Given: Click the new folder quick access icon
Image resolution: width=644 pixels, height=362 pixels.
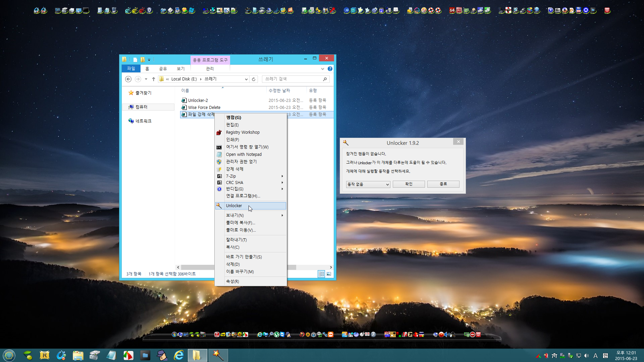Looking at the screenshot, I should click(x=143, y=60).
